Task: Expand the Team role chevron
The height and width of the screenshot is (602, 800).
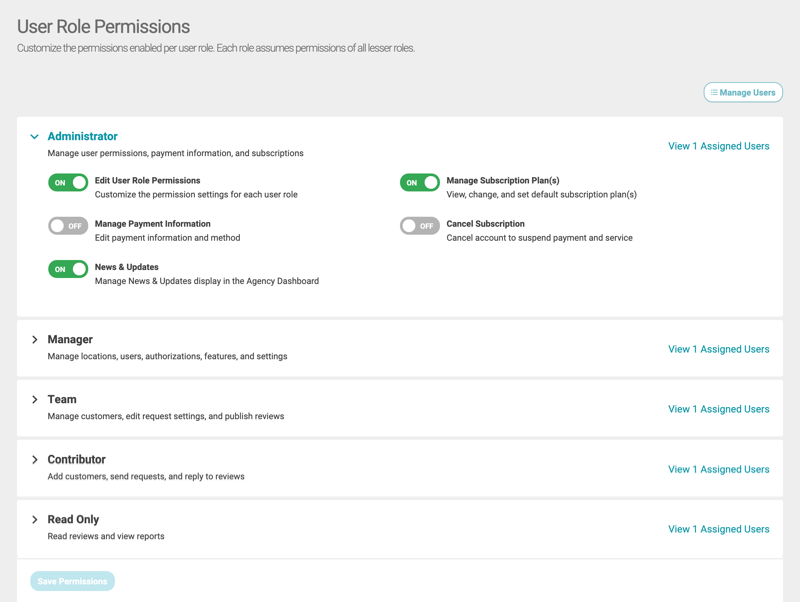Action: 34,400
